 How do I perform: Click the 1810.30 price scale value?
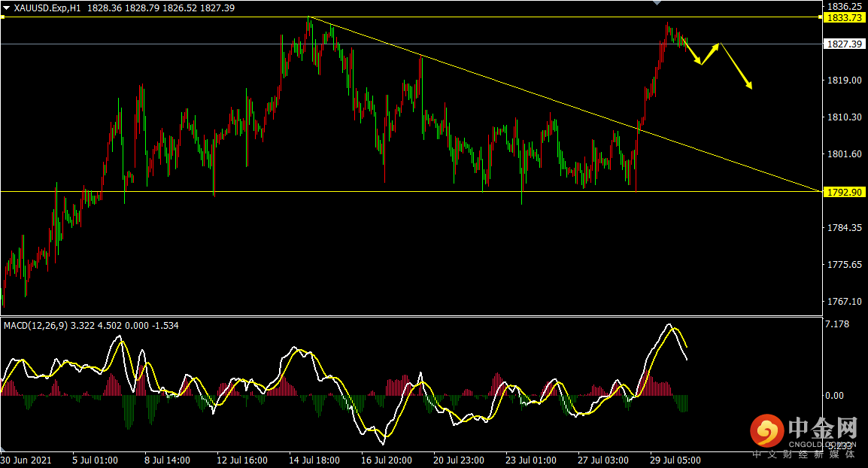844,117
